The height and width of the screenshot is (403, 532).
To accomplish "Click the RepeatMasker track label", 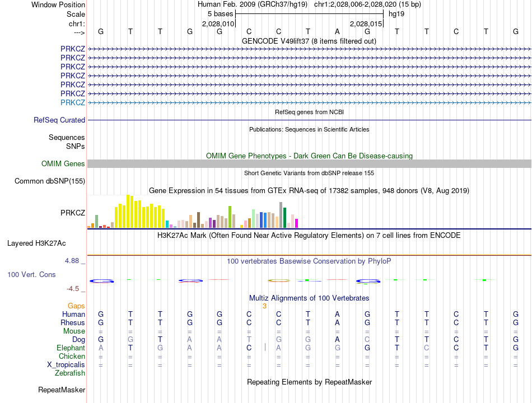I will pyautogui.click(x=62, y=390).
